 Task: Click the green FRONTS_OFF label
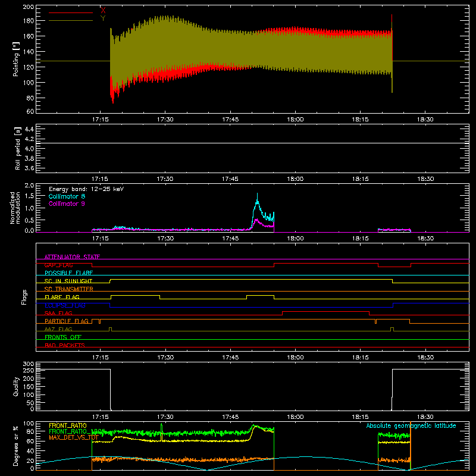[63, 337]
